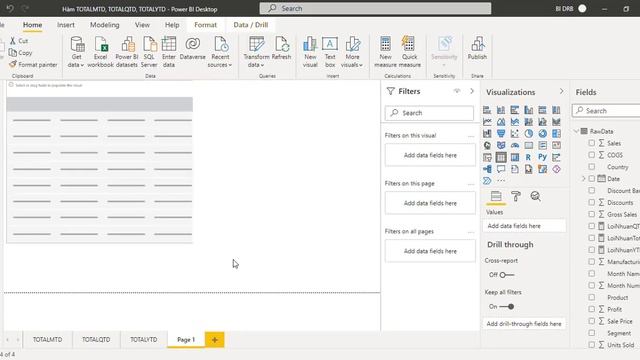640x360 pixels.
Task: Select the R script visual icon
Action: (x=528, y=157)
